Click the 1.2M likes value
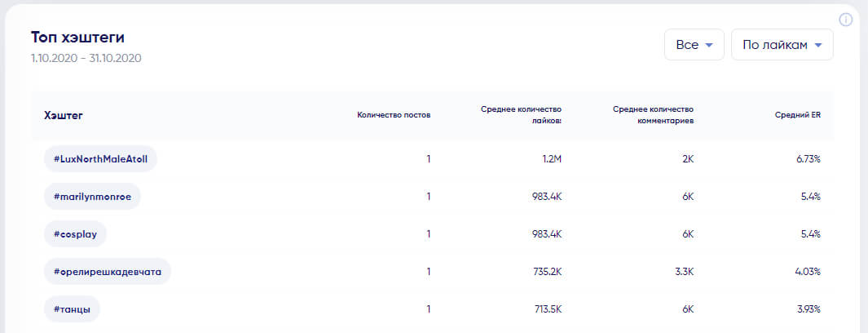The width and height of the screenshot is (868, 333). click(x=553, y=159)
